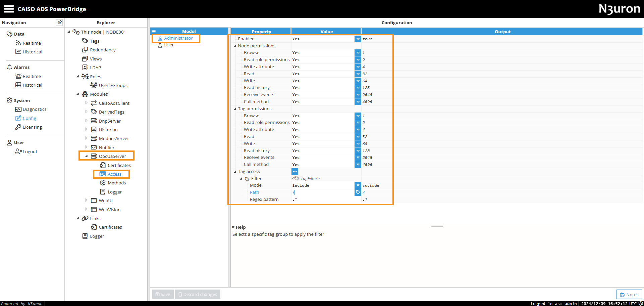Select the Tags node icon
Viewport: 644px width, 306px height.
point(85,41)
